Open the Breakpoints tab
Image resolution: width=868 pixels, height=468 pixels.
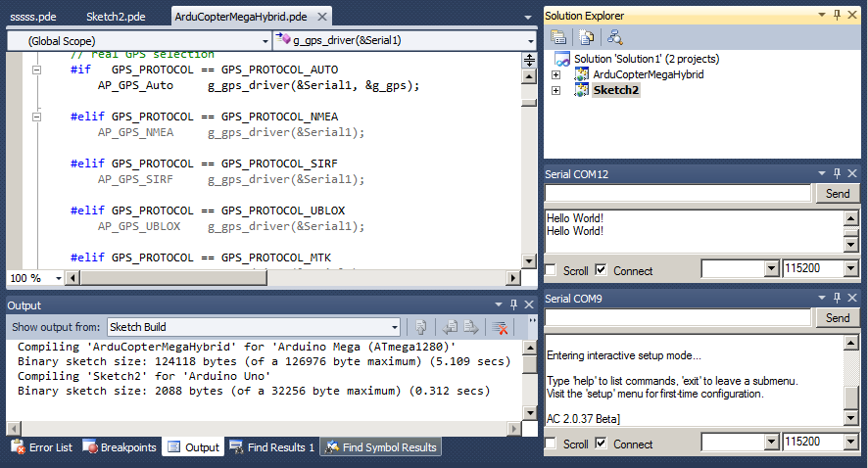[120, 447]
